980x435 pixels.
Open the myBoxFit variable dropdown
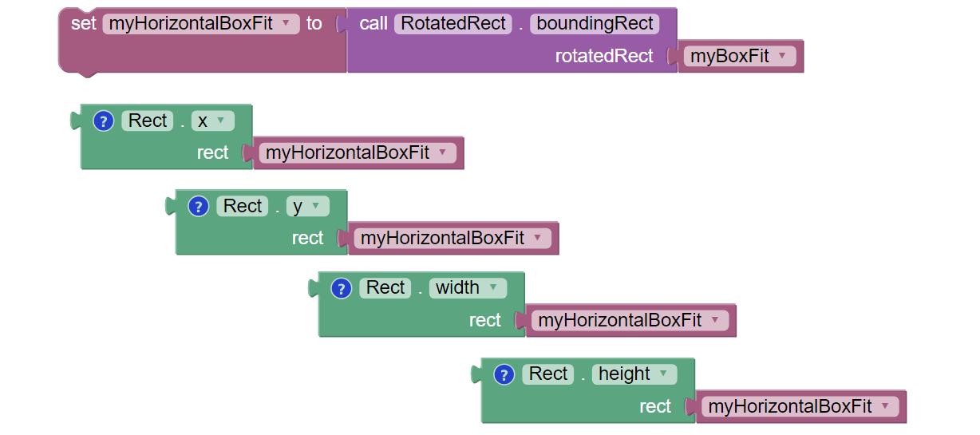(x=740, y=57)
